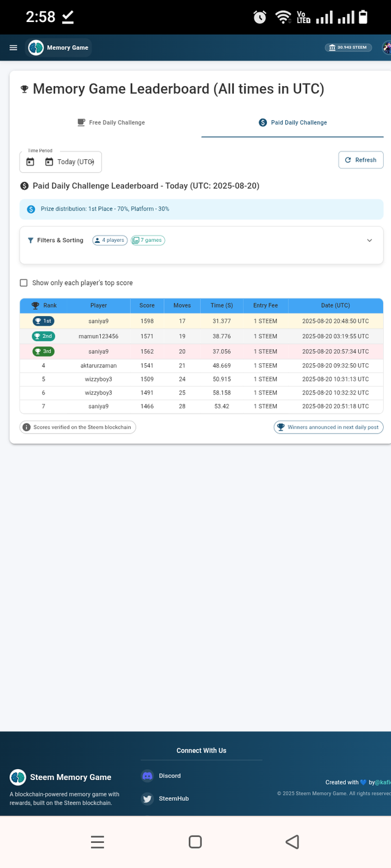Tap the Memory Game brain logo

36,48
